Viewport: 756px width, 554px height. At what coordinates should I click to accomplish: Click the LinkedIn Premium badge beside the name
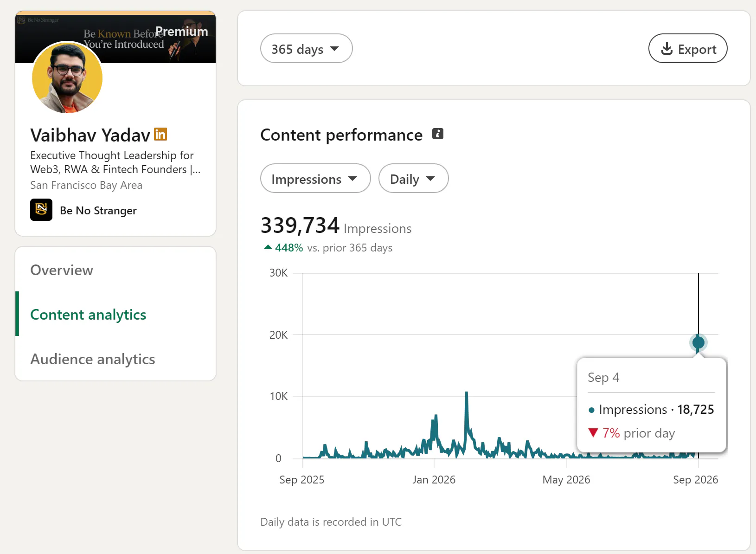click(x=160, y=135)
